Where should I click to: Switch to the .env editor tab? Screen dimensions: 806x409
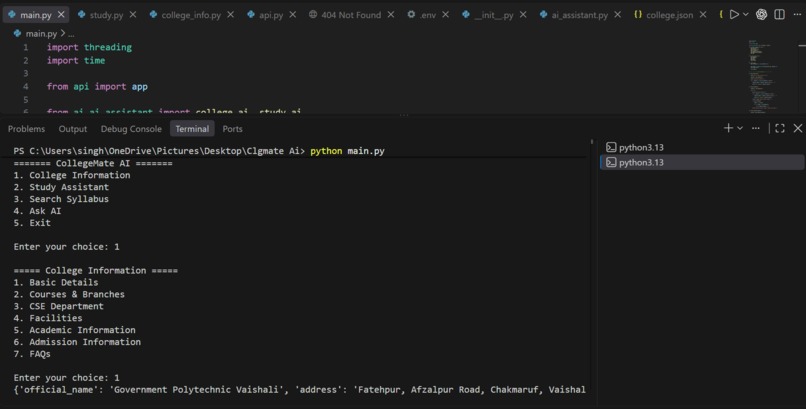pos(428,15)
